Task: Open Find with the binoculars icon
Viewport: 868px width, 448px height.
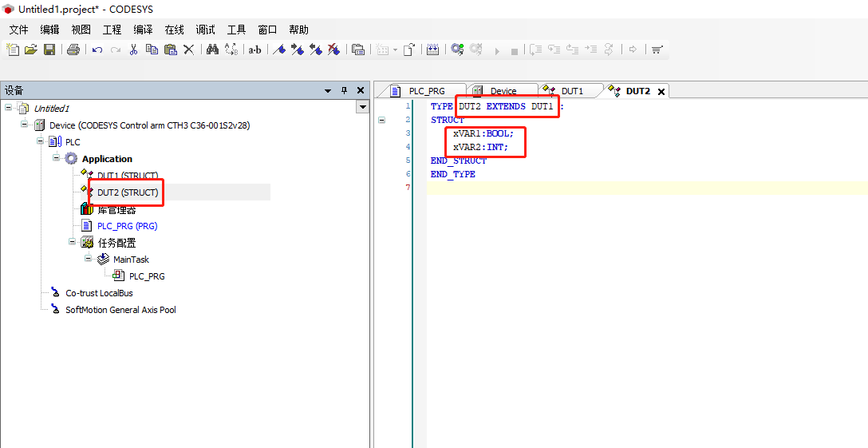Action: [212, 50]
